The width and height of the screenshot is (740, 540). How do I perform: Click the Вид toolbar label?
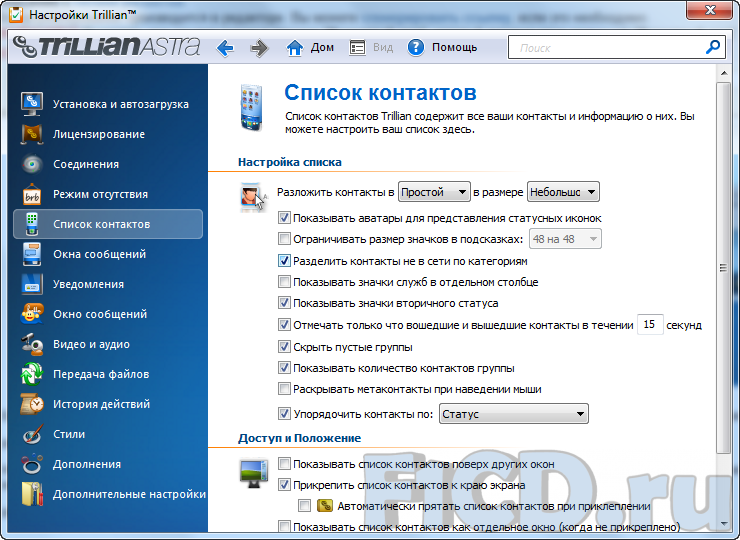click(x=383, y=48)
